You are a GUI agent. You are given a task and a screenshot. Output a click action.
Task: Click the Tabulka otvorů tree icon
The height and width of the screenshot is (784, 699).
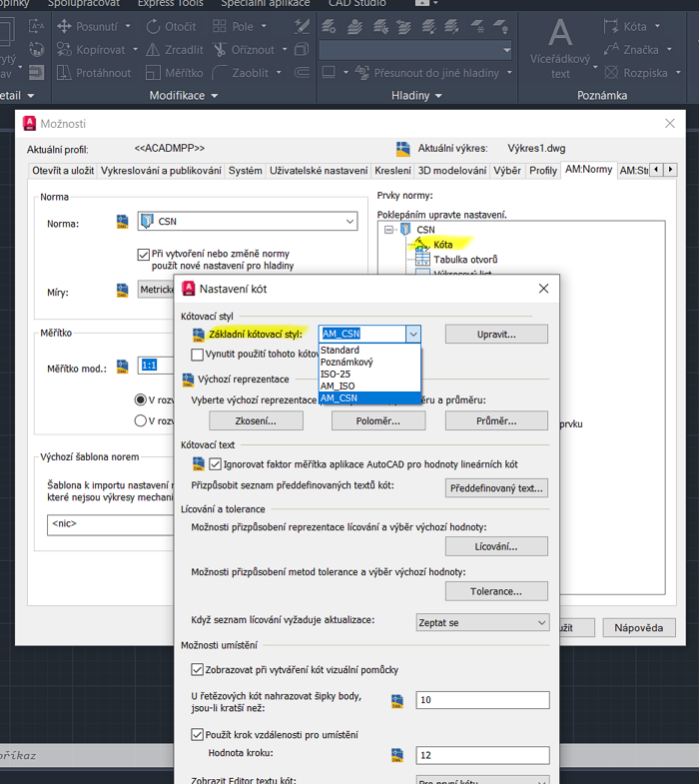[x=422, y=259]
